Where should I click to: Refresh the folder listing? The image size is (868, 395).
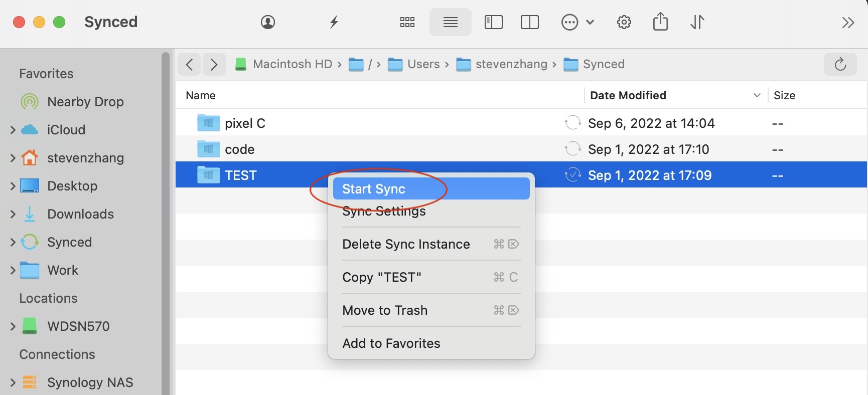click(x=840, y=64)
